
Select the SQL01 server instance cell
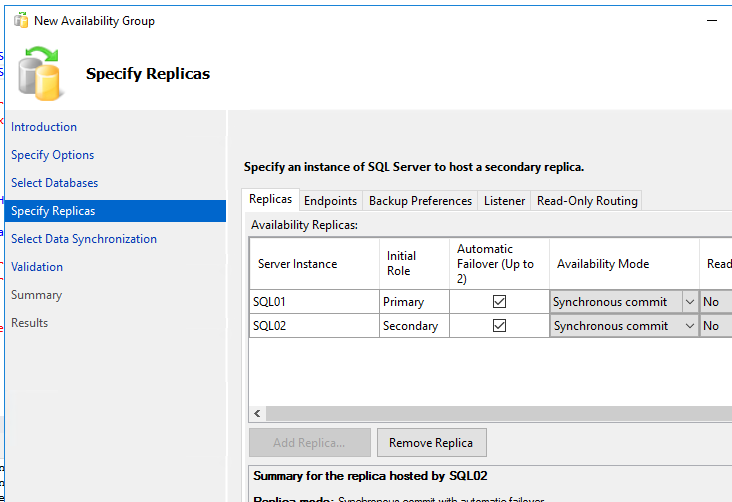coord(314,302)
